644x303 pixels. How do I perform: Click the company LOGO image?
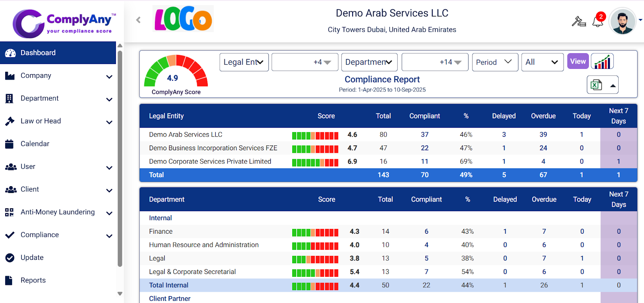click(x=184, y=19)
